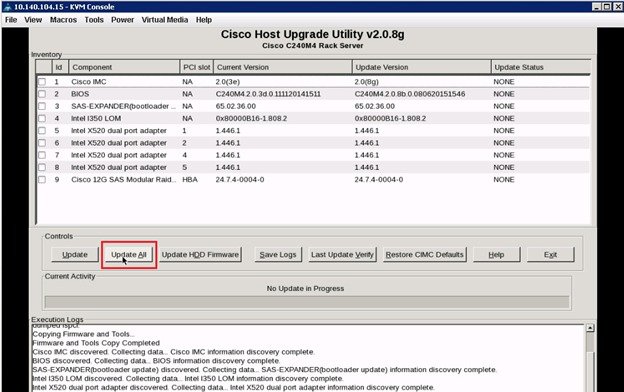Click Intel I350 LOM current version 0x80000B16
This screenshot has height=392, width=624.
tap(251, 119)
